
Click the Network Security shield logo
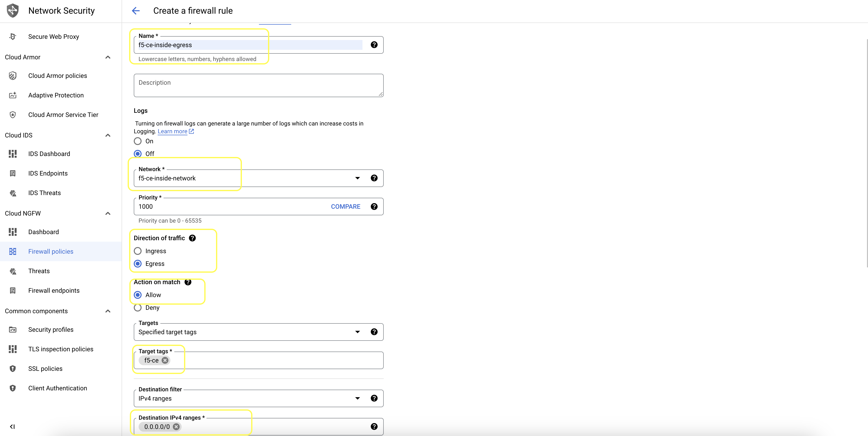[13, 11]
